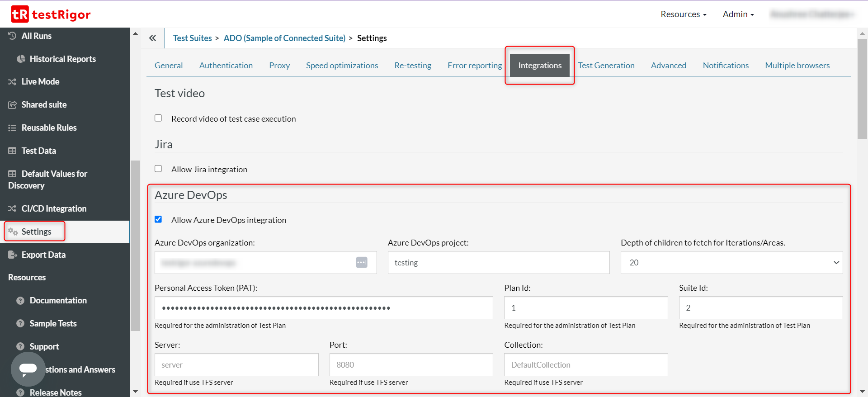Click the Live Mode shuffle icon

point(12,82)
